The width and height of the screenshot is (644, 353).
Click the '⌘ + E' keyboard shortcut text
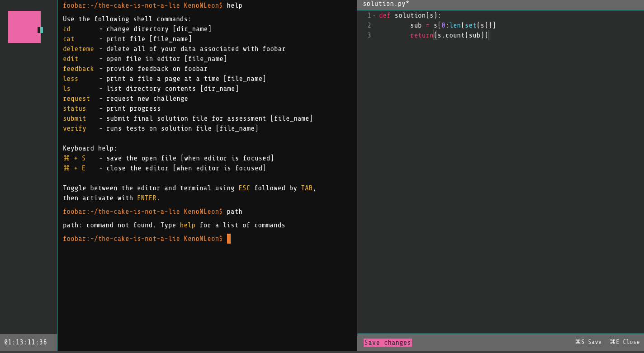tap(74, 168)
